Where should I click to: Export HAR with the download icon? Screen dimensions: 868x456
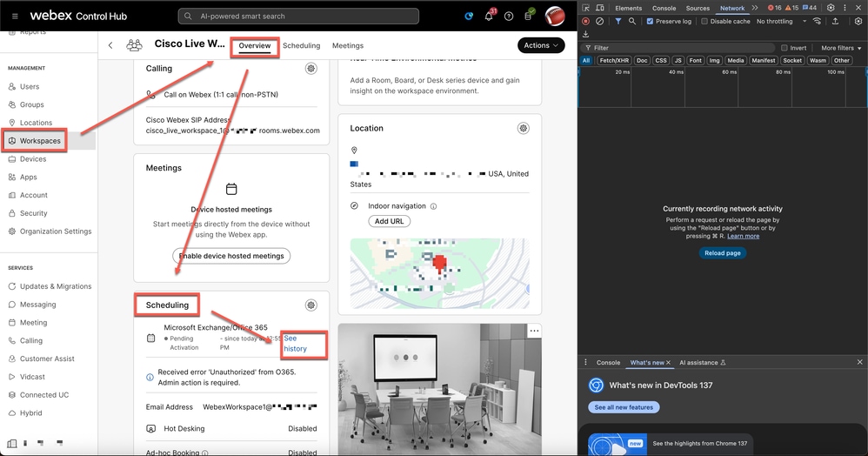[585, 34]
